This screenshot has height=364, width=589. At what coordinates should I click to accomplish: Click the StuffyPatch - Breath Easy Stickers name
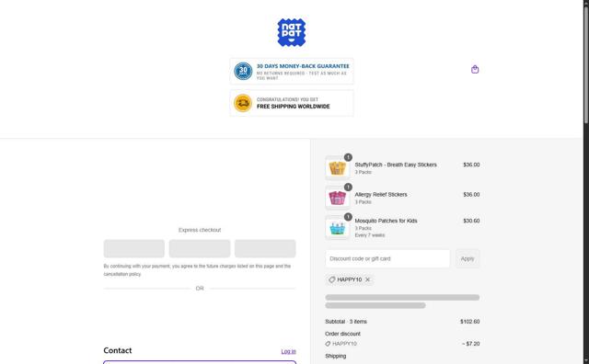[396, 165]
